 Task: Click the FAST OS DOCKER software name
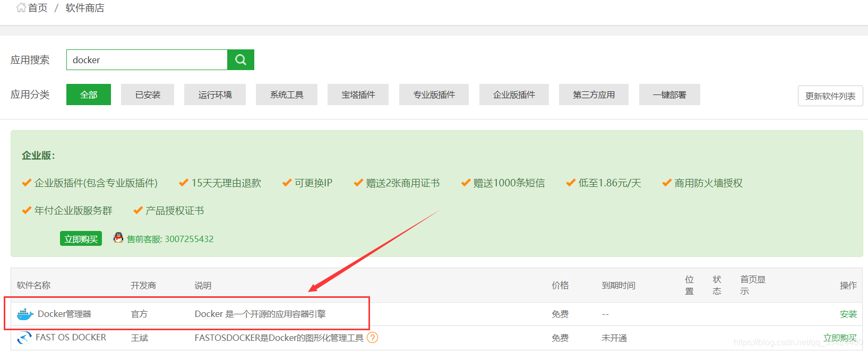tap(71, 338)
